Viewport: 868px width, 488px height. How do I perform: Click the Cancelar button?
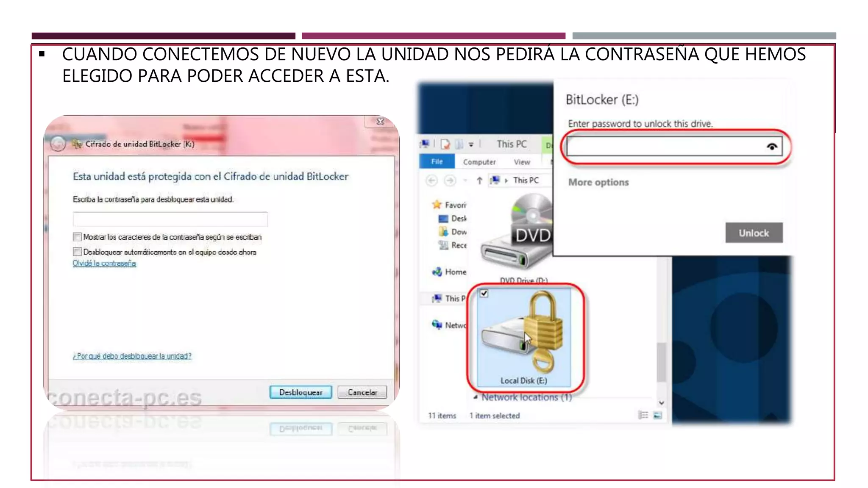pyautogui.click(x=362, y=392)
